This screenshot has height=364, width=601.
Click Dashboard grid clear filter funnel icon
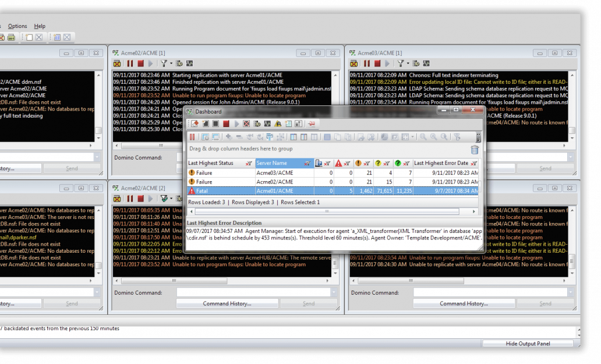(457, 137)
